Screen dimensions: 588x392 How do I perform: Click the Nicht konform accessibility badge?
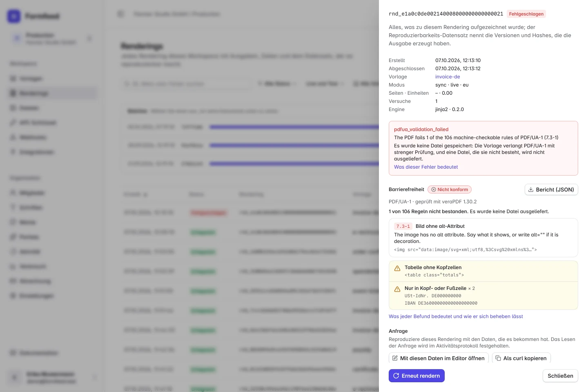[x=450, y=189]
